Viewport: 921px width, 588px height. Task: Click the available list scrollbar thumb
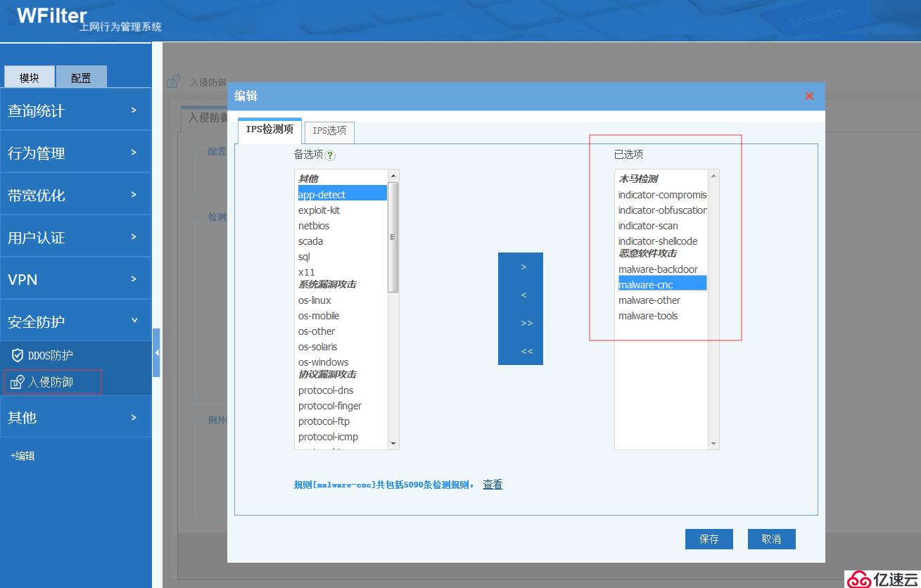pos(393,237)
